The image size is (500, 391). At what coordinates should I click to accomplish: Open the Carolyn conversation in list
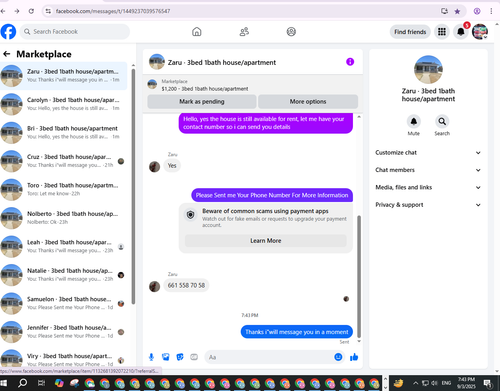(64, 104)
